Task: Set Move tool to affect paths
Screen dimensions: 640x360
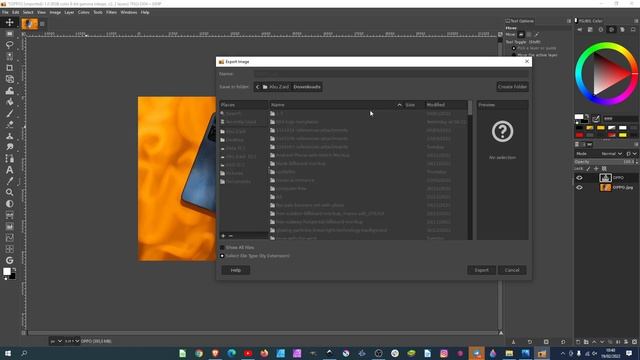Action: (x=536, y=35)
